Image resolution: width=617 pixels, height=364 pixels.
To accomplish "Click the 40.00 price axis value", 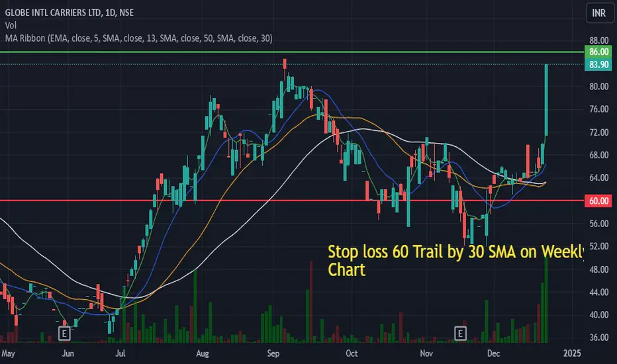I will point(599,315).
